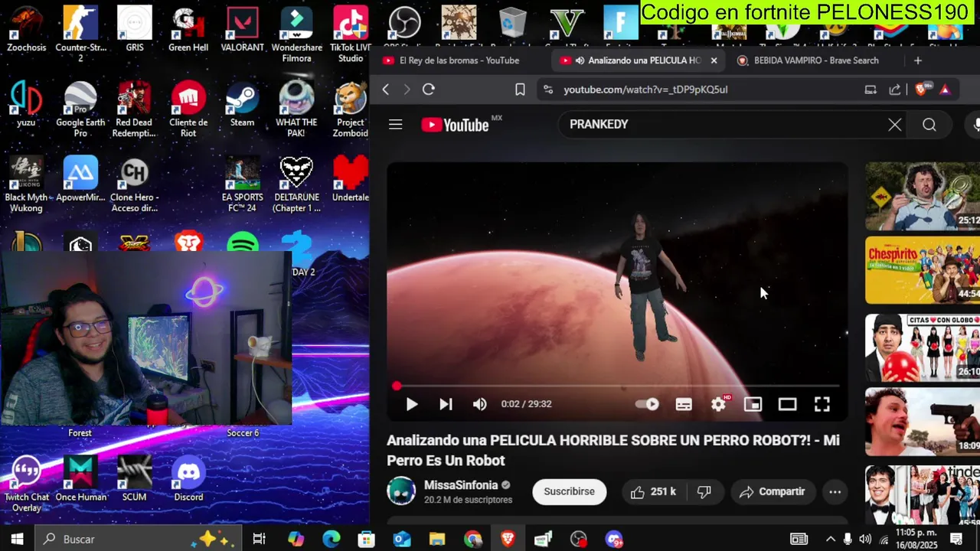
Task: Click the YouTube search magnifier button
Action: 929,125
